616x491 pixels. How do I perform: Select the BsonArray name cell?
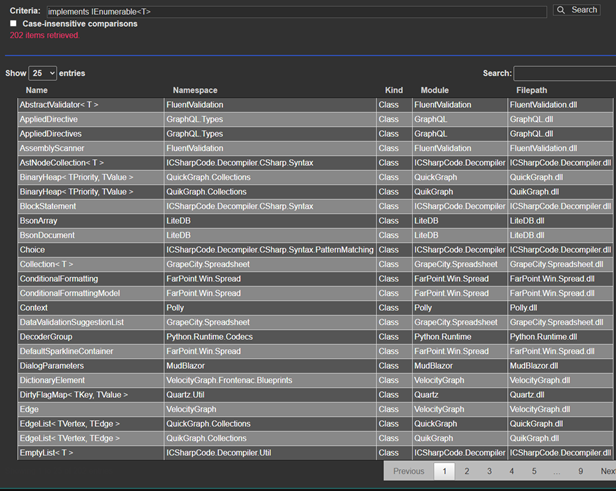click(x=90, y=221)
